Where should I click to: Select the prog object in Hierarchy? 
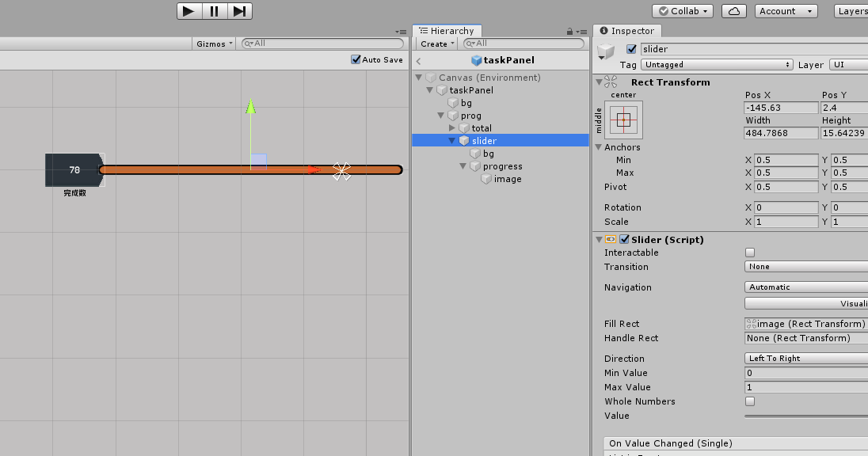coord(471,116)
